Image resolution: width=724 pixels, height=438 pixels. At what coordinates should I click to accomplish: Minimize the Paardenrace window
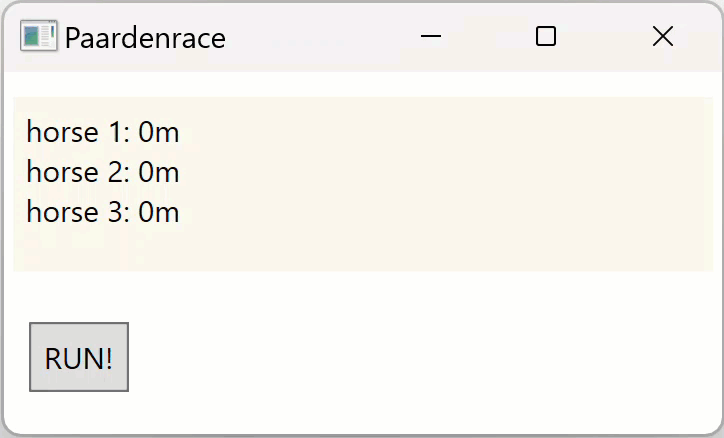tap(431, 37)
